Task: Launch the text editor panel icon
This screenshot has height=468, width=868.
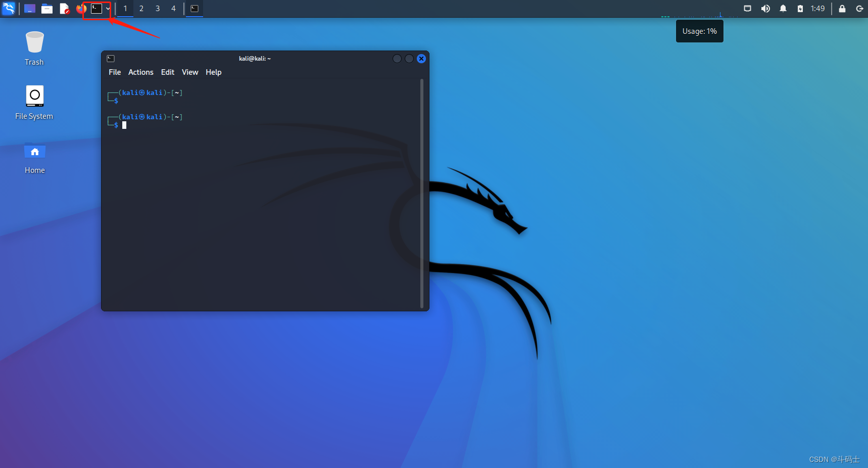Action: tap(64, 9)
